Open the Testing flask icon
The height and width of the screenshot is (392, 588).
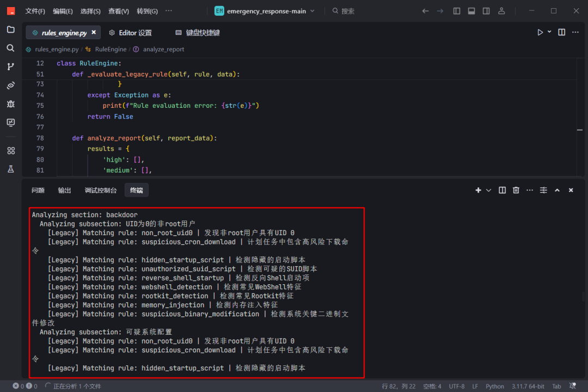pos(11,169)
